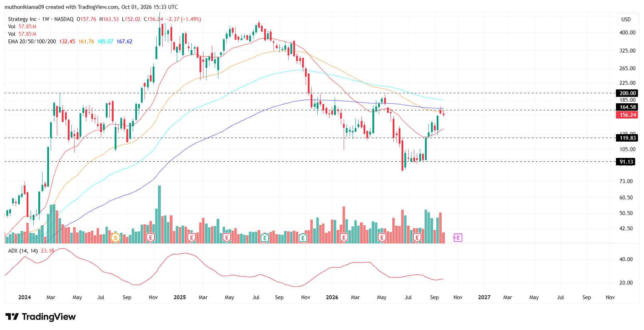The width and height of the screenshot is (644, 330).
Task: Click the muthonikiama09 created with TradingView.com caption
Action: pos(91,7)
